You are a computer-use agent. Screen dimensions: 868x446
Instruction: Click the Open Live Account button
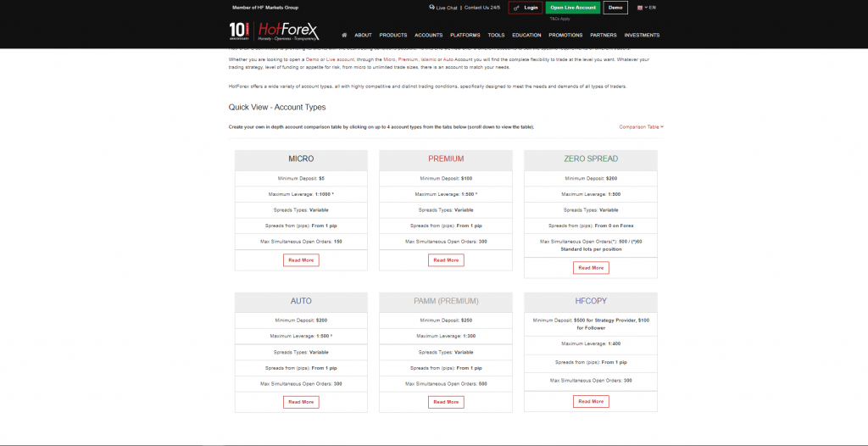click(572, 8)
